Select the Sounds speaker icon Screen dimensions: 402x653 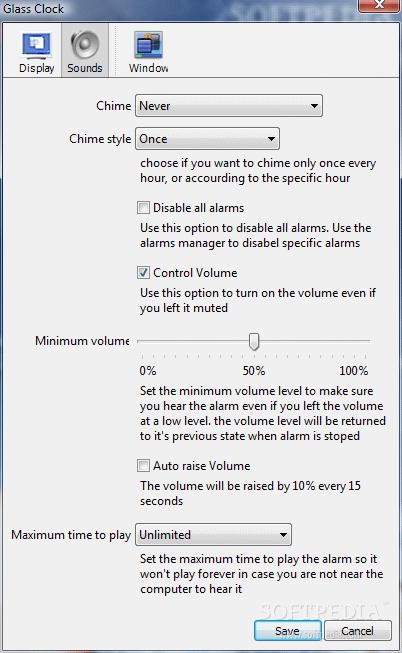[85, 45]
